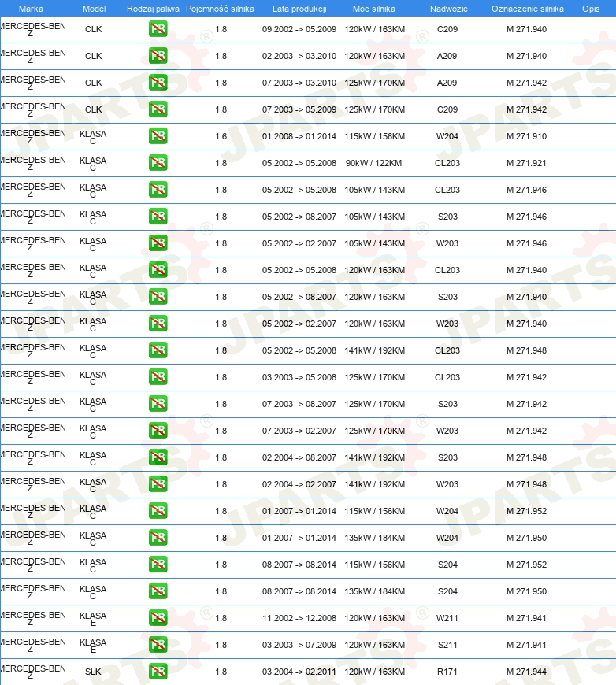The width and height of the screenshot is (616, 685).
Task: Click the Pojemność silnika column header
Action: [220, 9]
